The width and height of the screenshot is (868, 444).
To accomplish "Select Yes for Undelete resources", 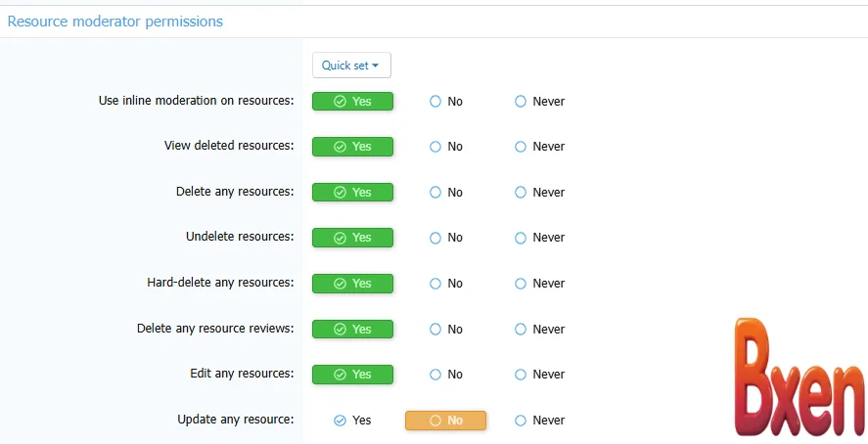I will pos(352,238).
